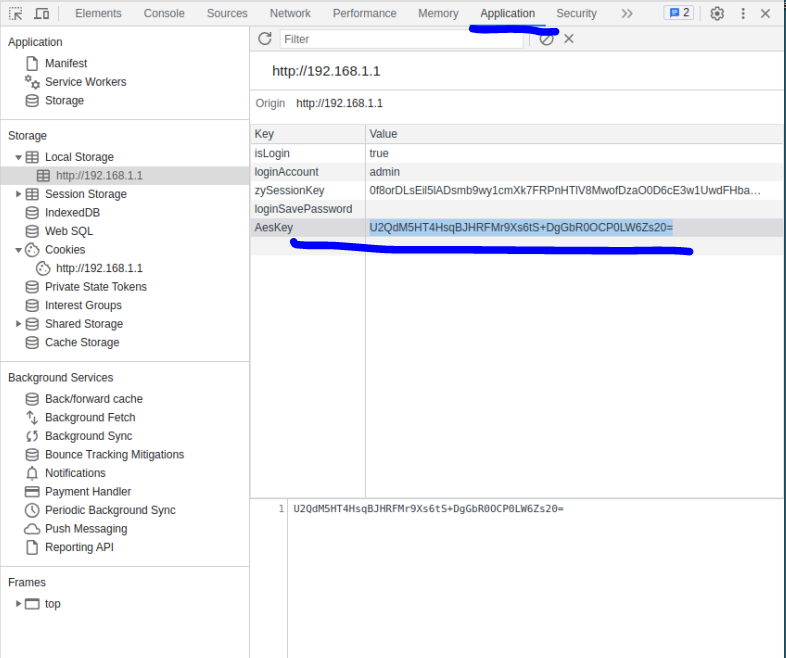Open the three-dot DevTools menu
The image size is (786, 658).
click(x=743, y=14)
